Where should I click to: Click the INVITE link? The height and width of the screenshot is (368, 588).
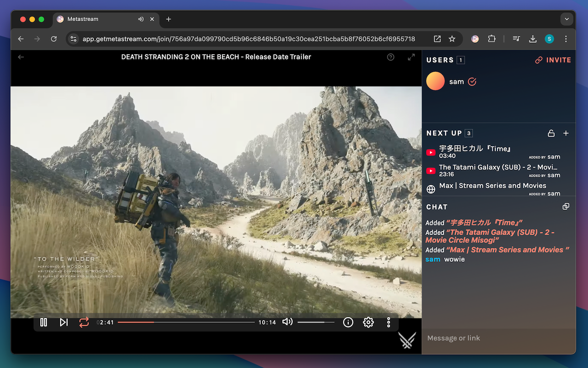pos(553,60)
